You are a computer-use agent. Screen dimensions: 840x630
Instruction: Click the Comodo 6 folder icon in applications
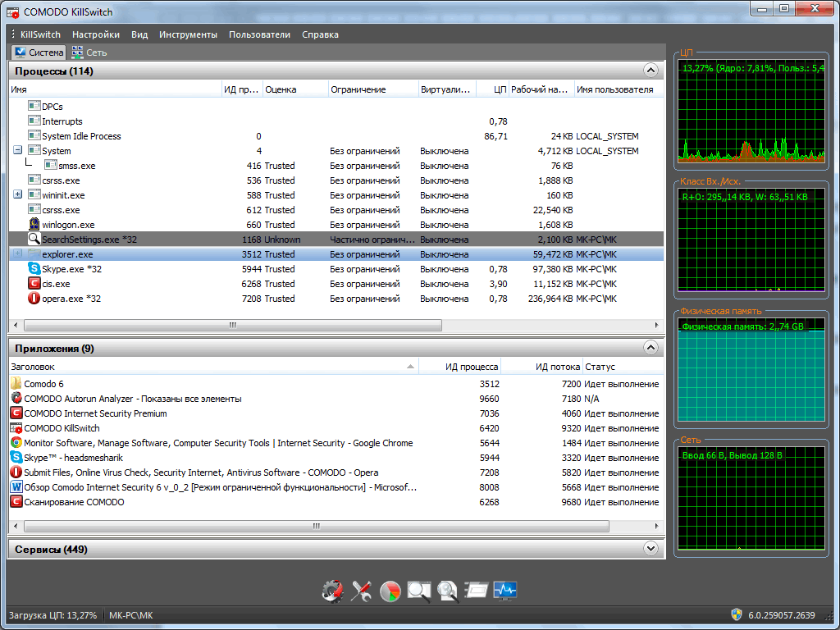[x=16, y=384]
